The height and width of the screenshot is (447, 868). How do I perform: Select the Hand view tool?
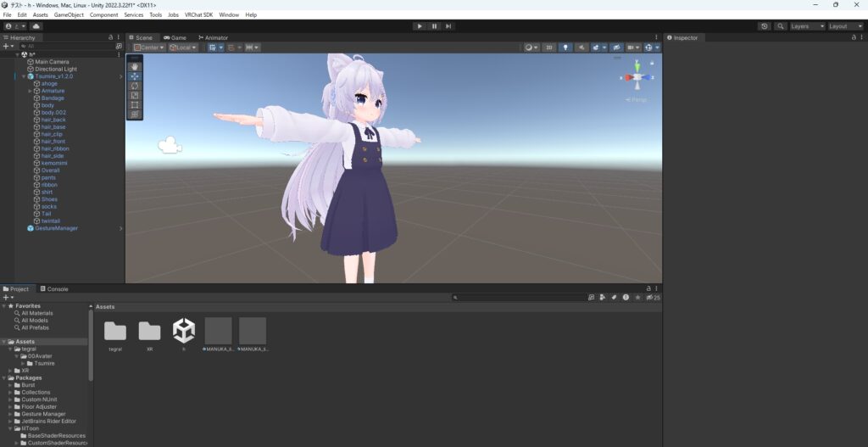coord(135,66)
